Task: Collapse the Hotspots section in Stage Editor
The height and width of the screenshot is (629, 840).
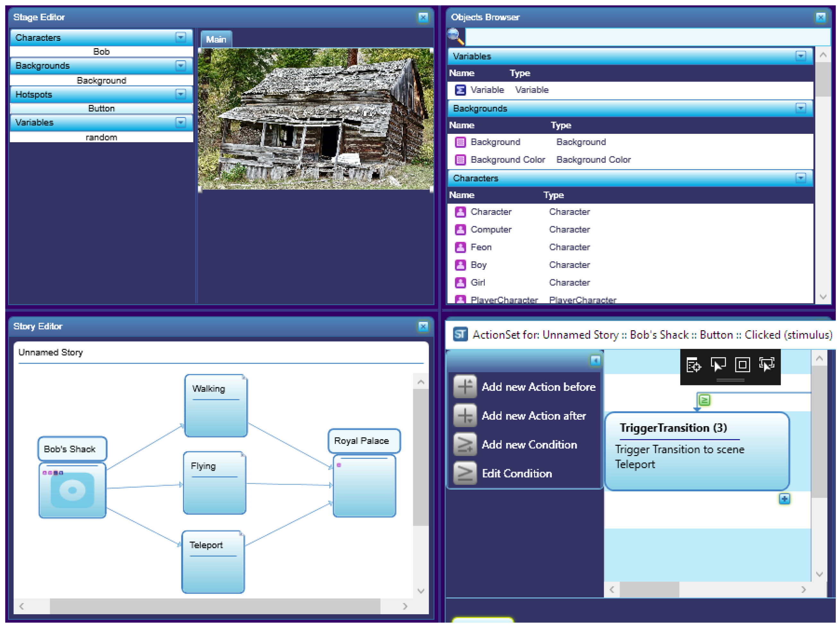Action: (x=181, y=94)
